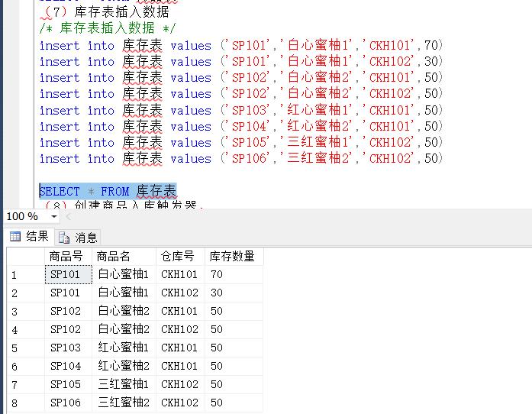Click the 消息 tab icon
Viewport: 532px width, 414px height.
coord(64,238)
